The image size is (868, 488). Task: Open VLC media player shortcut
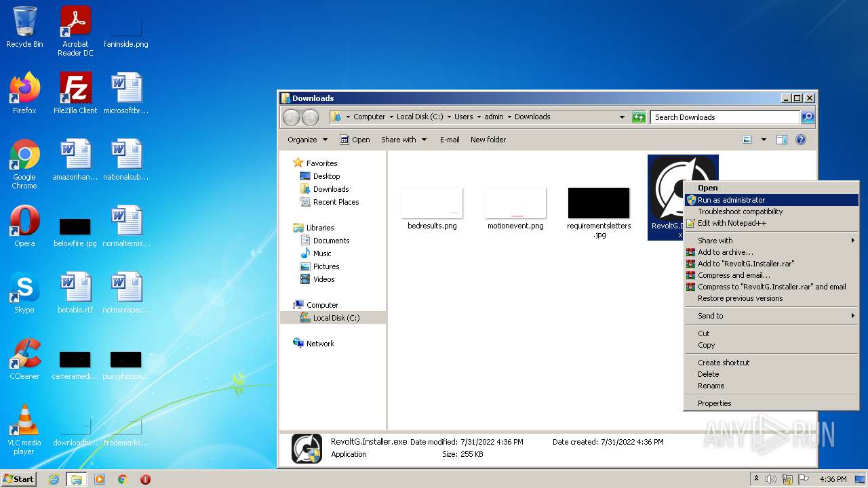(24, 430)
